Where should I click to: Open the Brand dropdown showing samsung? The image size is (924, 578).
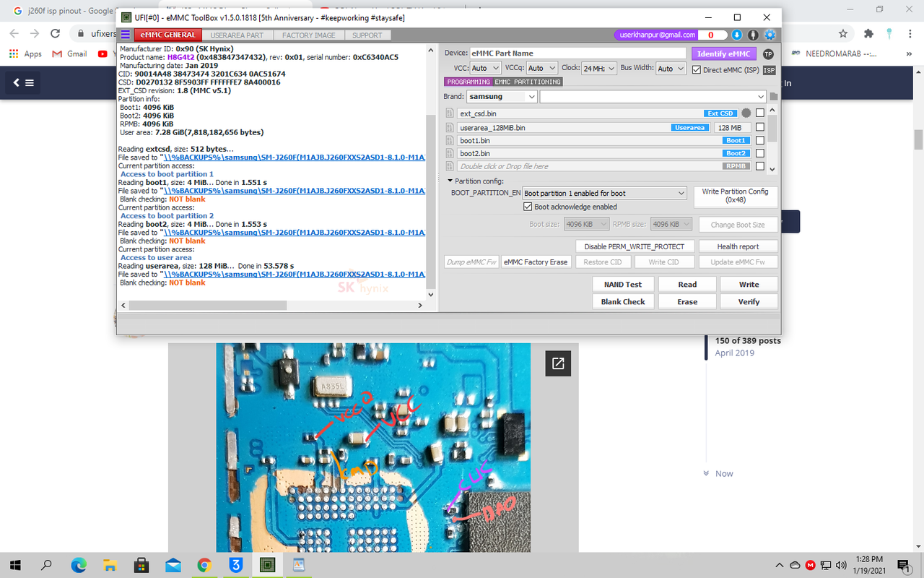[502, 97]
